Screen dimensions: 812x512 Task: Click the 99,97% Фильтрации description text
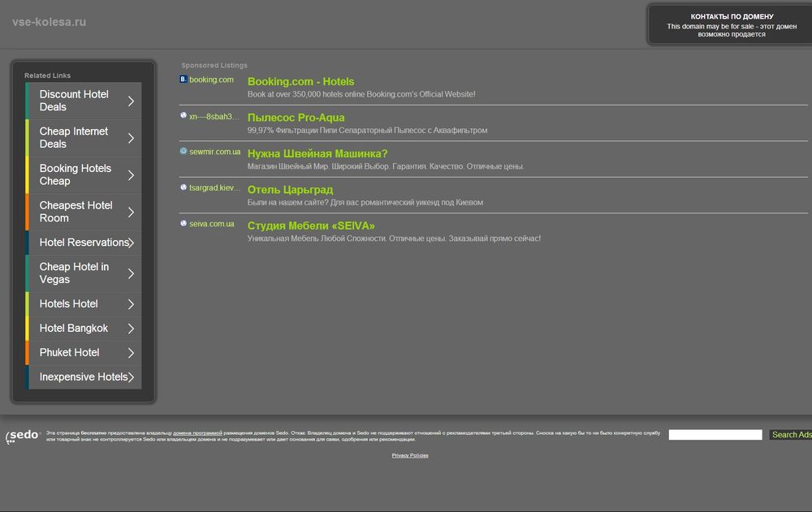[367, 131]
